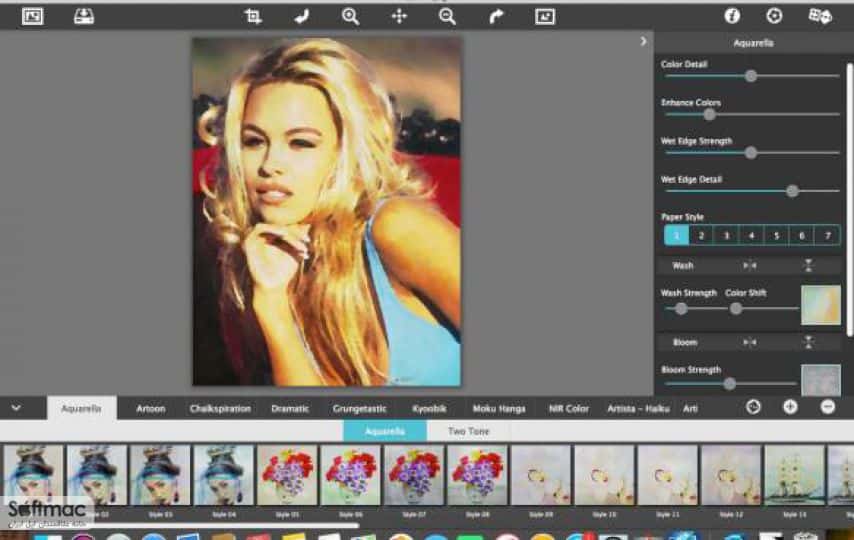Click the Wash texture swatch
The width and height of the screenshot is (854, 540).
(x=821, y=305)
